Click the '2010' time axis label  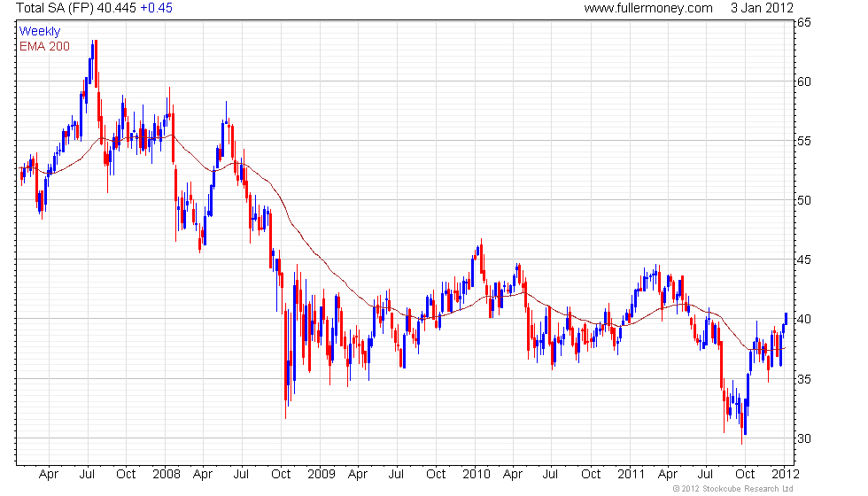tap(477, 475)
